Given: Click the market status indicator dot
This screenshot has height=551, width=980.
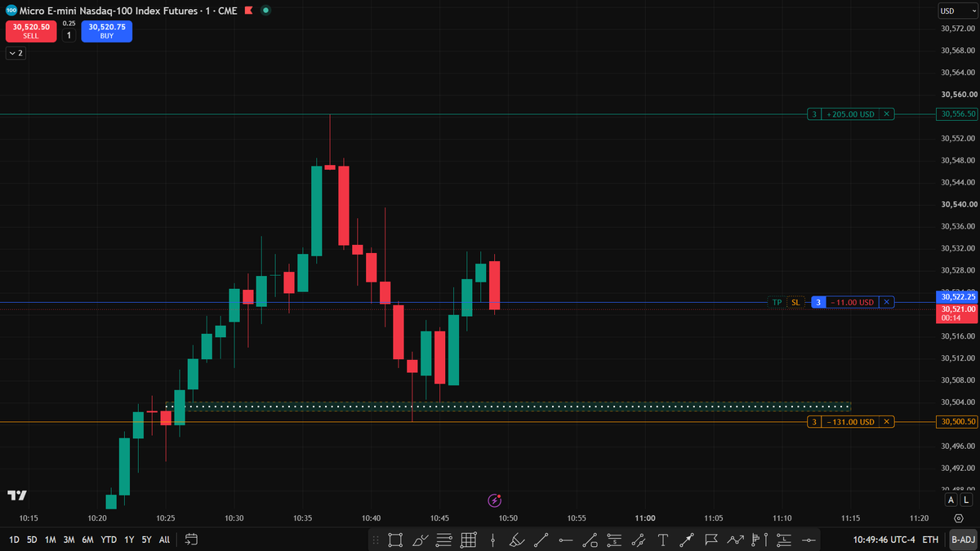Looking at the screenshot, I should [266, 11].
